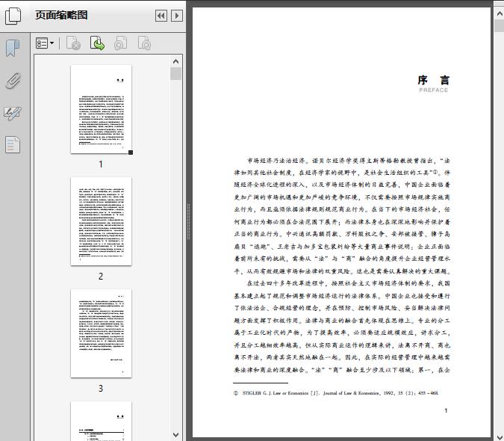Select page 1 thumbnail

click(x=101, y=109)
